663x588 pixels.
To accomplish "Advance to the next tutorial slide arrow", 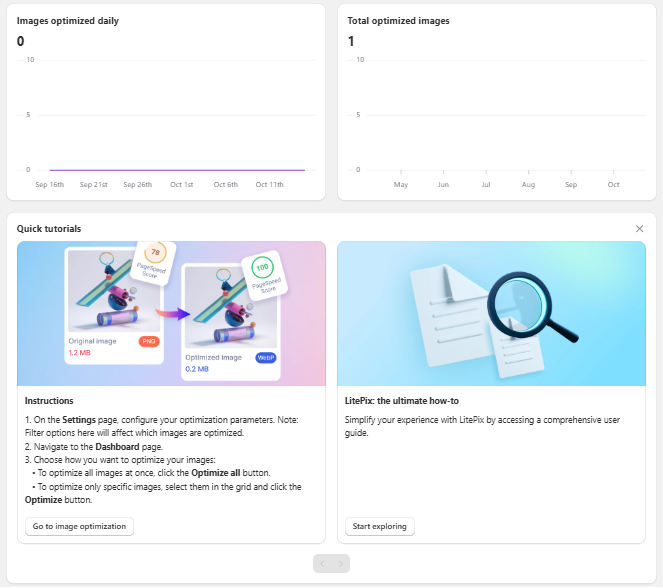I will [x=341, y=564].
